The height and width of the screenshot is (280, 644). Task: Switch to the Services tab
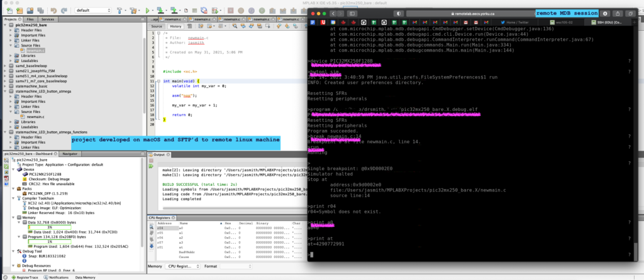pos(48,19)
